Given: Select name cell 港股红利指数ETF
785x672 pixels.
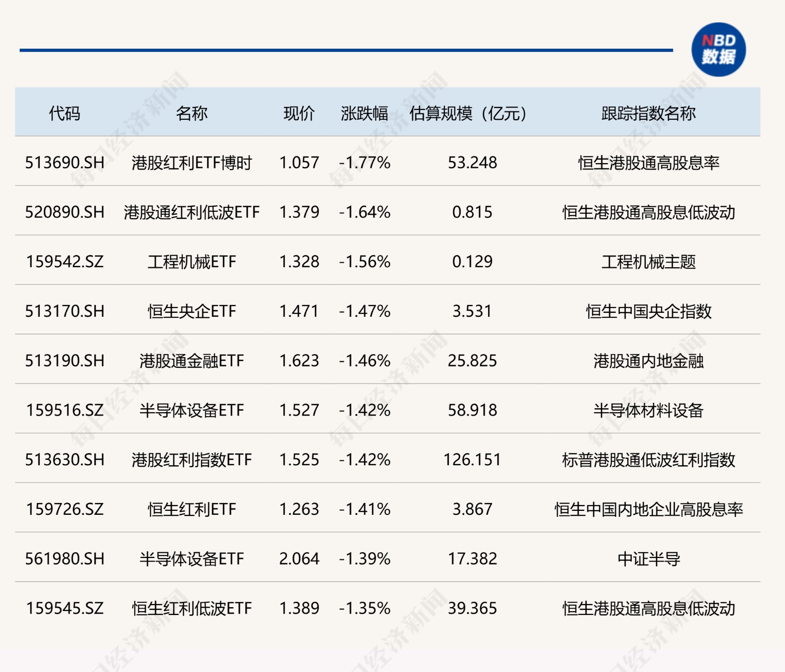Looking at the screenshot, I should pos(192,460).
